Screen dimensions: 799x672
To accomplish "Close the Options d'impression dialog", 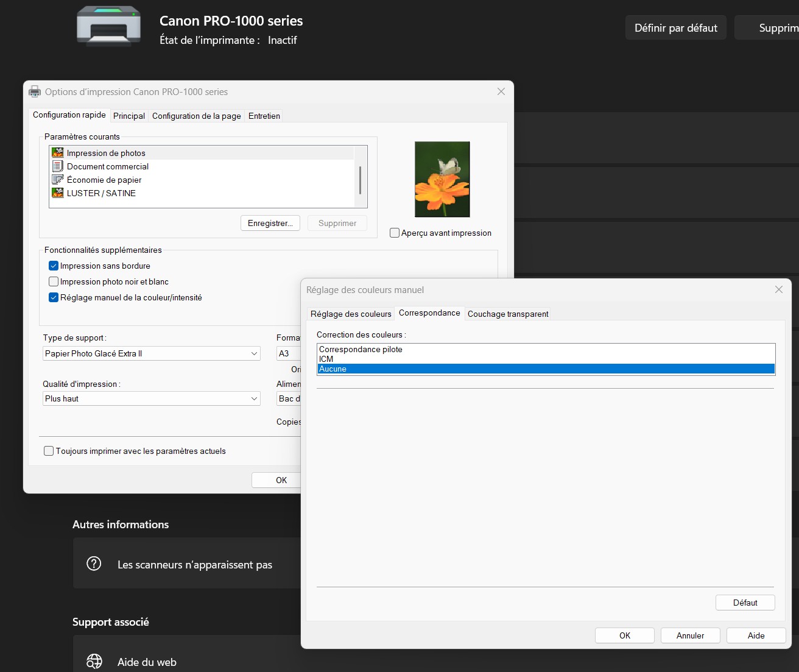I will tap(501, 91).
